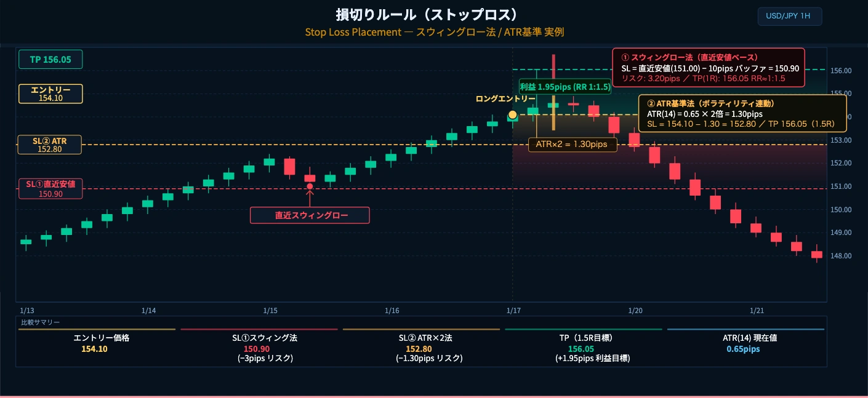Select the 直近スウィングロー annotation label
868x398 pixels.
310,215
